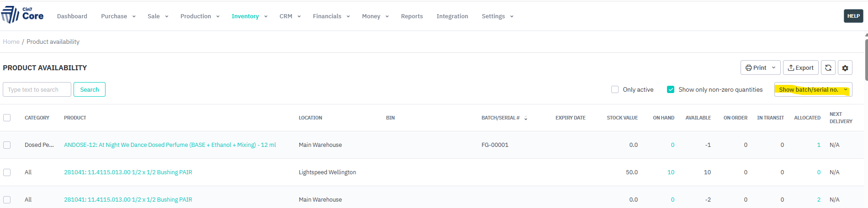Select the ANDOSE-12 row checkbox
868x208 pixels.
point(7,145)
